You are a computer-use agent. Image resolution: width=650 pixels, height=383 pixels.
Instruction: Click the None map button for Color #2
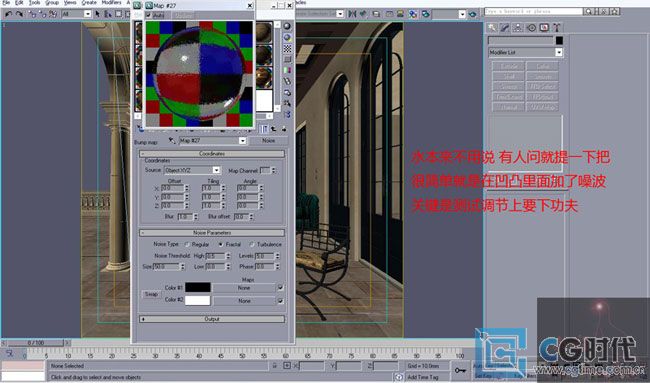coord(244,301)
